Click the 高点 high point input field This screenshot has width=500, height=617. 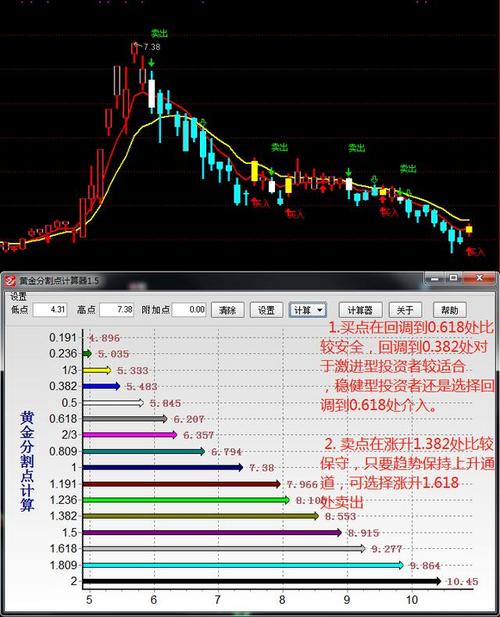point(117,310)
